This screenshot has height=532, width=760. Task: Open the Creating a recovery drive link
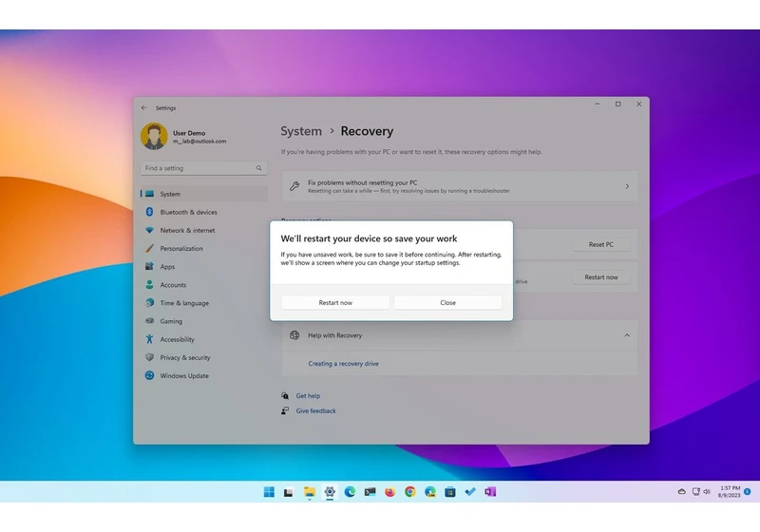click(343, 364)
